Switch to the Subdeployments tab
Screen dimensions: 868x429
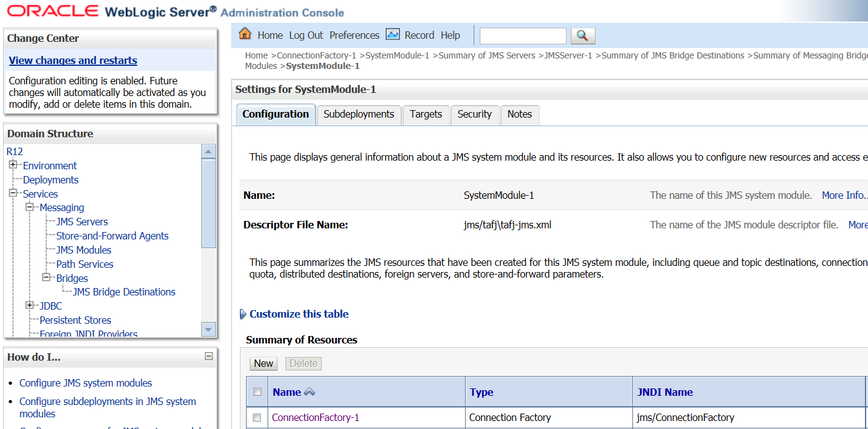(x=359, y=114)
